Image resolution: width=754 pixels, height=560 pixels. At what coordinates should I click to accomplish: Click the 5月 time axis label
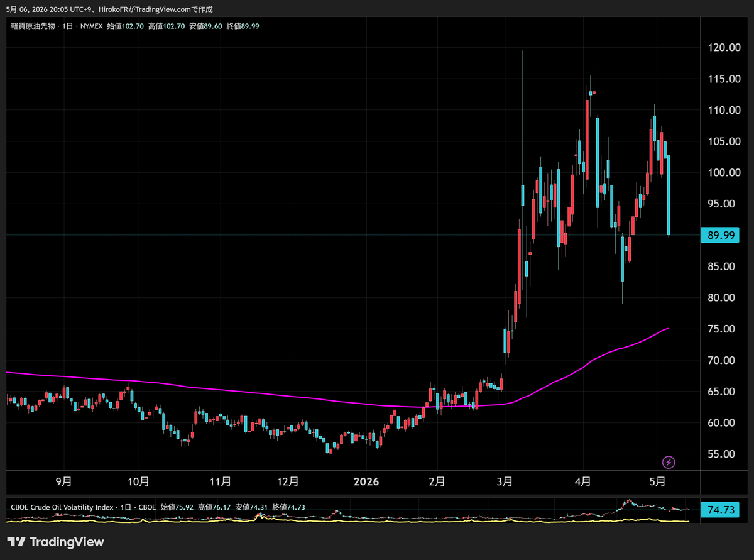[657, 482]
